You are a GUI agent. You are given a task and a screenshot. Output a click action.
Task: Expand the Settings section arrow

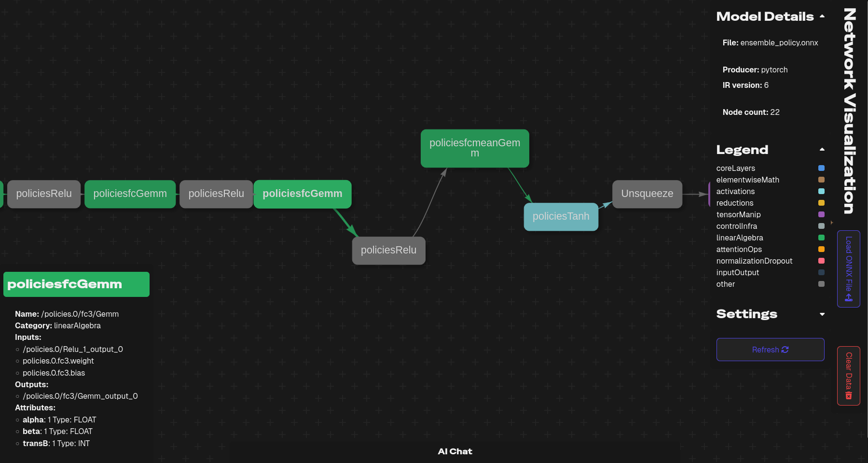pos(822,314)
